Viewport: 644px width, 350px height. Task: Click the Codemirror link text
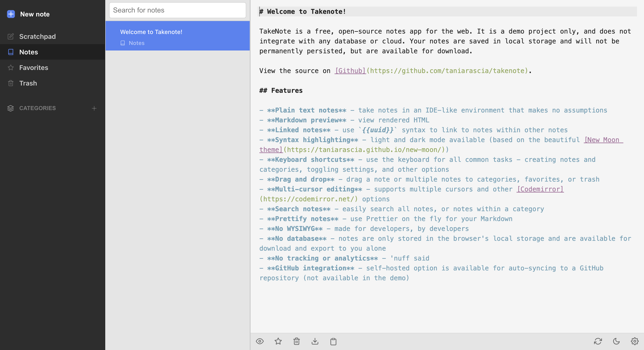click(540, 189)
